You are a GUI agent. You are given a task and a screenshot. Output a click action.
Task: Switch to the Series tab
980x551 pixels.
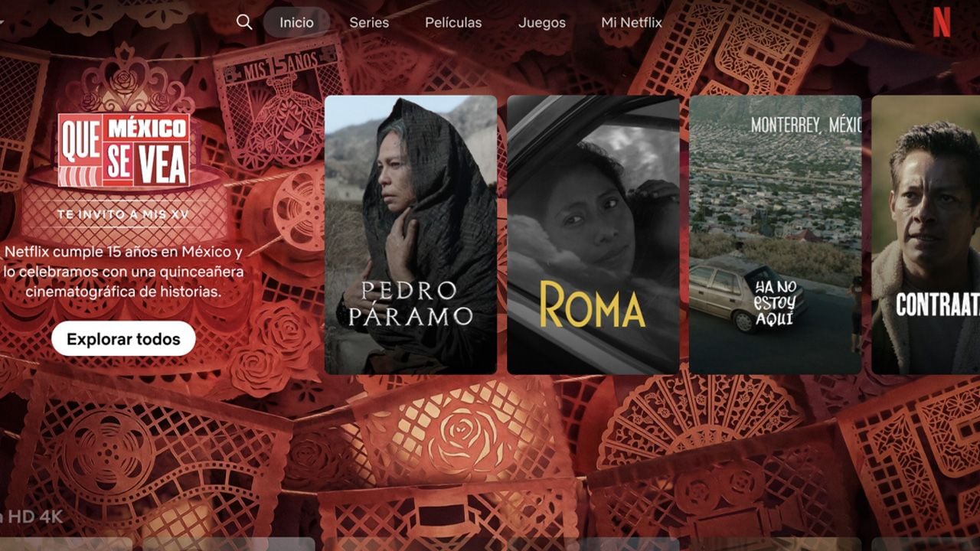point(369,22)
